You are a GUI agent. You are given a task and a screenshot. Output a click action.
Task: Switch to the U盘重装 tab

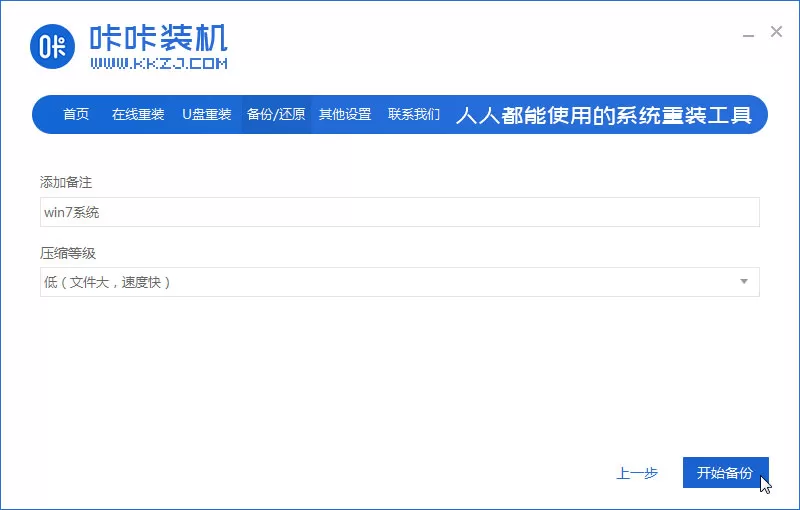pos(207,114)
